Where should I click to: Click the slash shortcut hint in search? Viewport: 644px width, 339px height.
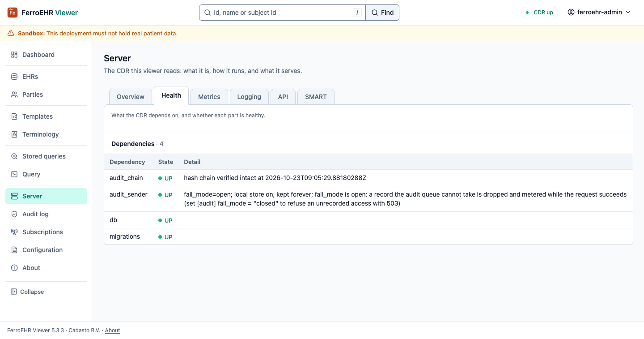[x=357, y=13]
